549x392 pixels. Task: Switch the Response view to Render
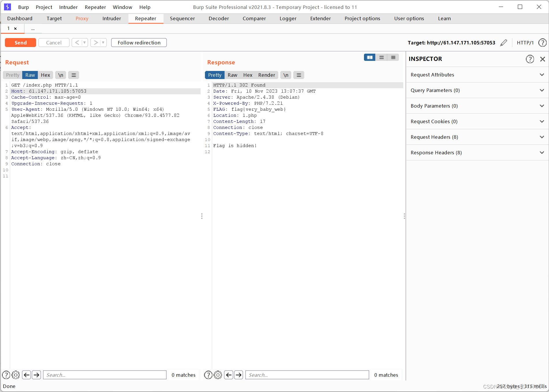tap(266, 75)
